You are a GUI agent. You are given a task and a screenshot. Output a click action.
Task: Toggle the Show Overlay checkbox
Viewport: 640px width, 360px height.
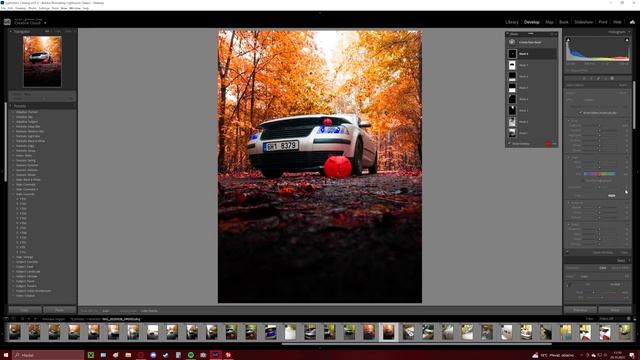click(x=510, y=144)
